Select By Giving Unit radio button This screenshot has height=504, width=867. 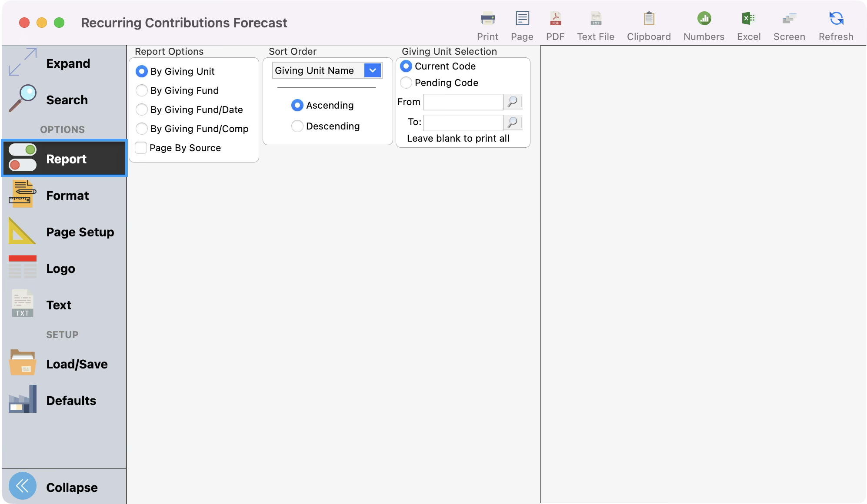click(141, 71)
